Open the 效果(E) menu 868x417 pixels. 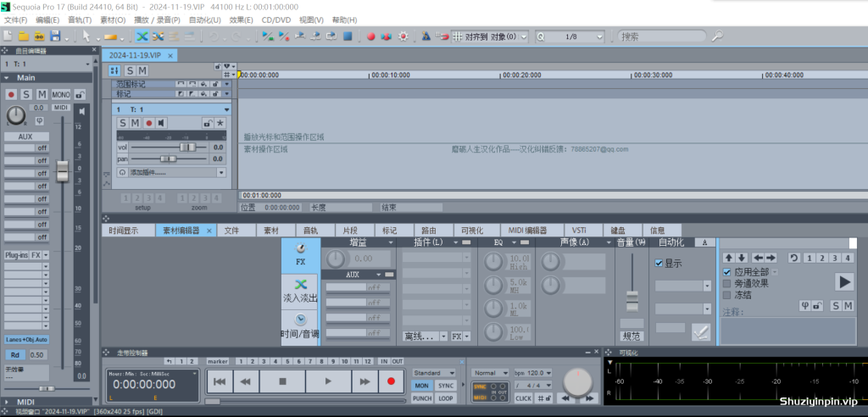[x=241, y=20]
